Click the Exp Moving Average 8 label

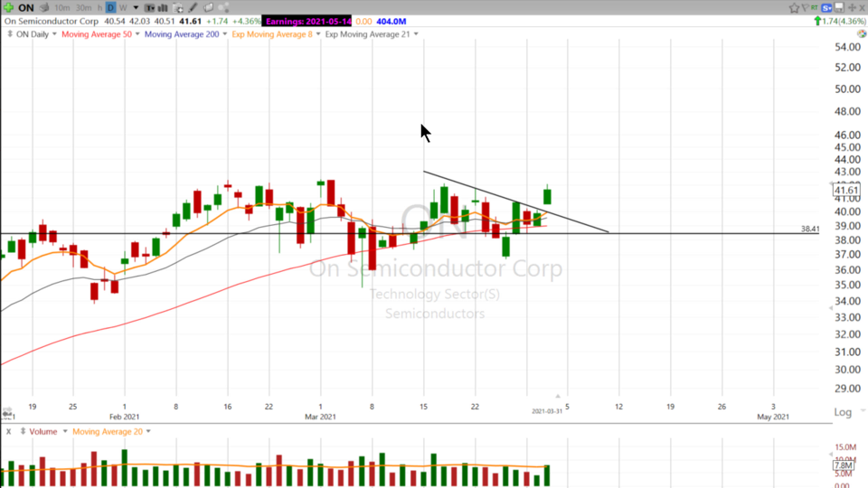pos(272,34)
